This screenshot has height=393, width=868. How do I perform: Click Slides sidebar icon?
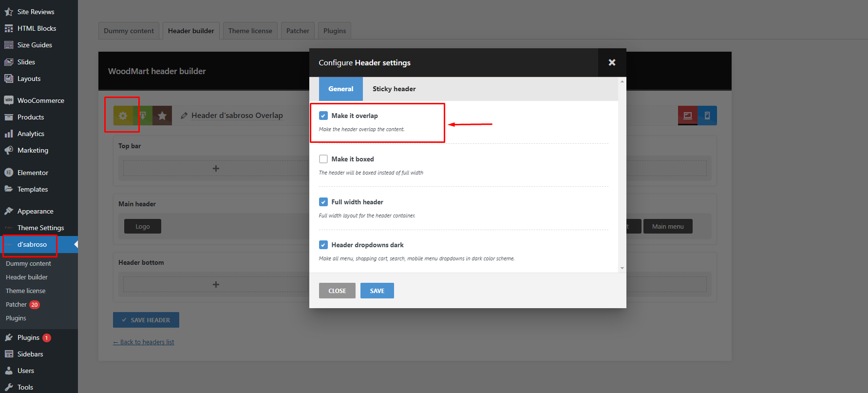click(x=9, y=62)
